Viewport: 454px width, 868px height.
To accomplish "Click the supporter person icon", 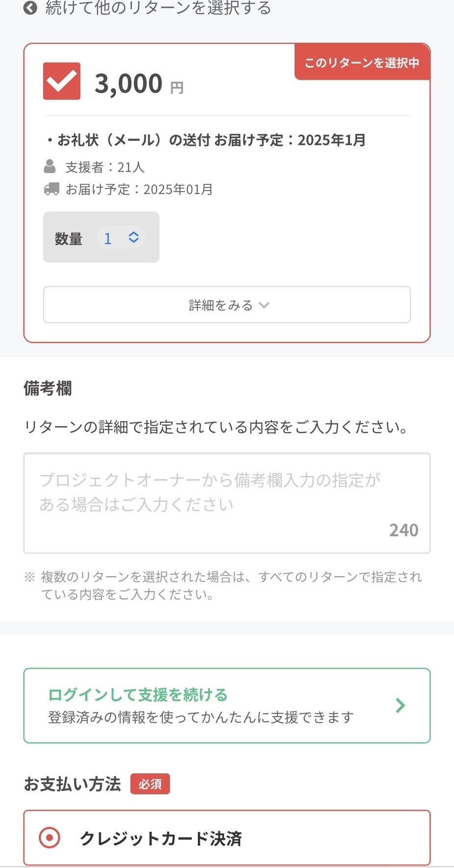I will (50, 167).
